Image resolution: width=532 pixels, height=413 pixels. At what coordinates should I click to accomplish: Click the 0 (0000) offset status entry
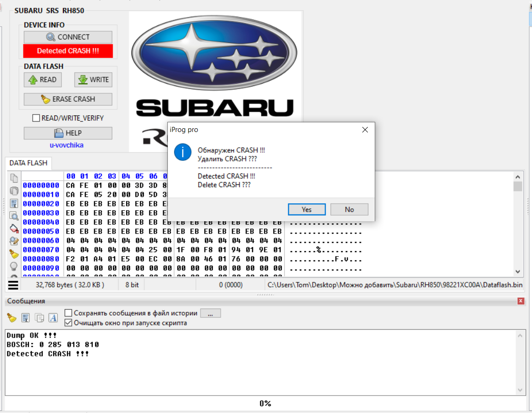(231, 285)
